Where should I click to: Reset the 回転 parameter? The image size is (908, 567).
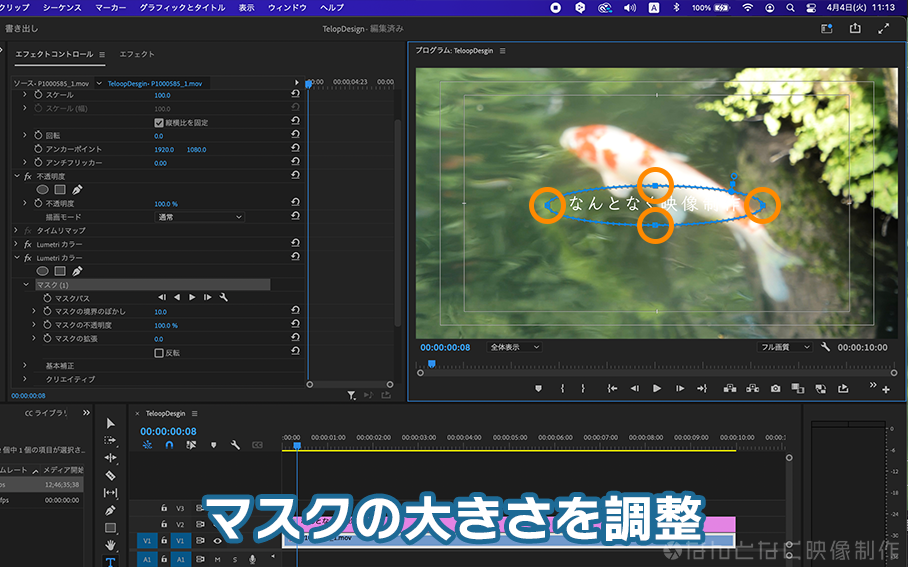coord(295,134)
